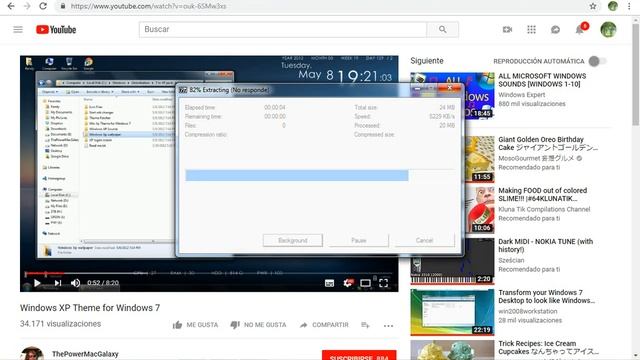Open Trick Recipes: Ice Cream Cupcakes title
Image resolution: width=640 pixels, height=360 pixels.
548,348
